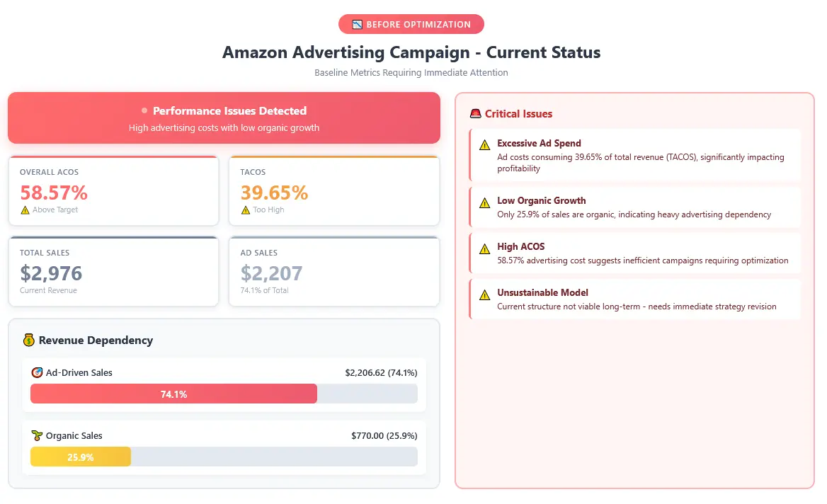This screenshot has width=827, height=504.
Task: Click the warning icon next to High ACOS
Action: coord(484,248)
